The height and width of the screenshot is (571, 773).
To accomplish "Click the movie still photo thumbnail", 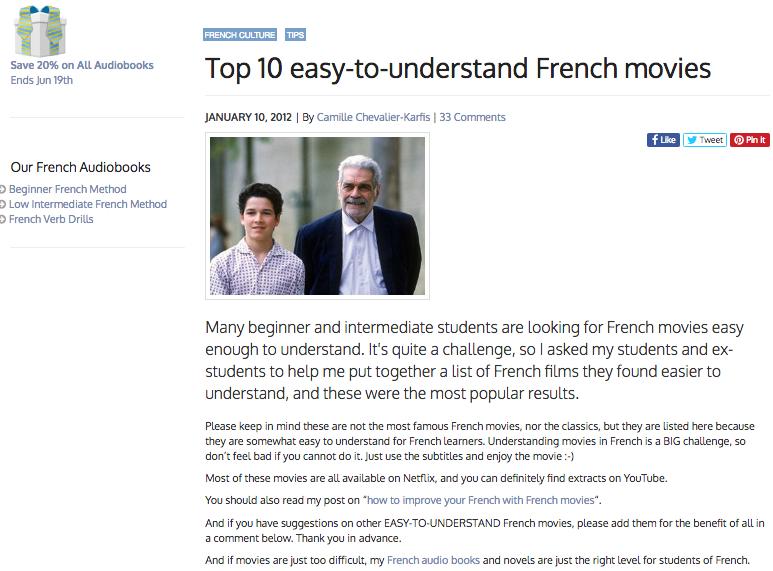I will click(317, 216).
